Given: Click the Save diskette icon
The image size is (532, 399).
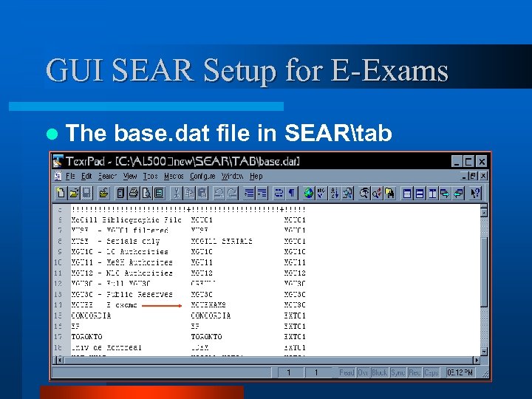Looking at the screenshot, I should [86, 194].
